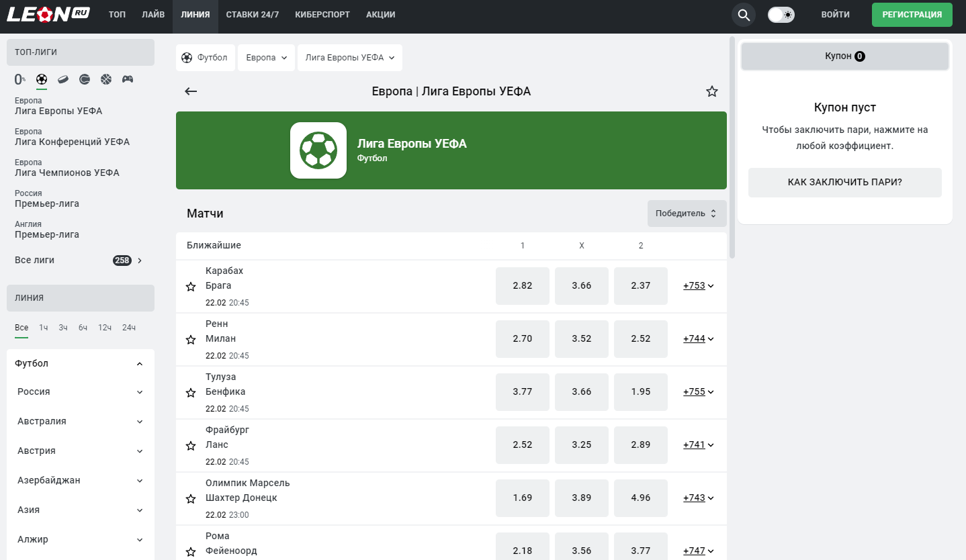Click the ВОЙТИ login button
This screenshot has height=560, width=966.
836,15
